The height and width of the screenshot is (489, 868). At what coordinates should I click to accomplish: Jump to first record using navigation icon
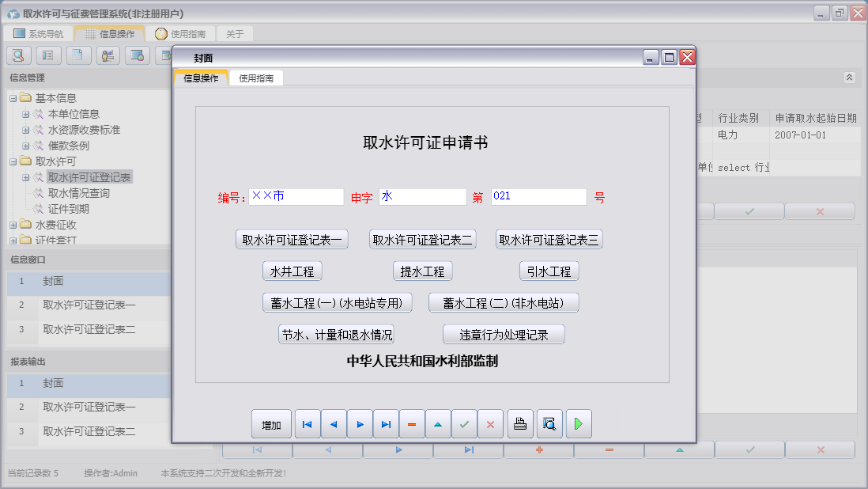(x=307, y=423)
